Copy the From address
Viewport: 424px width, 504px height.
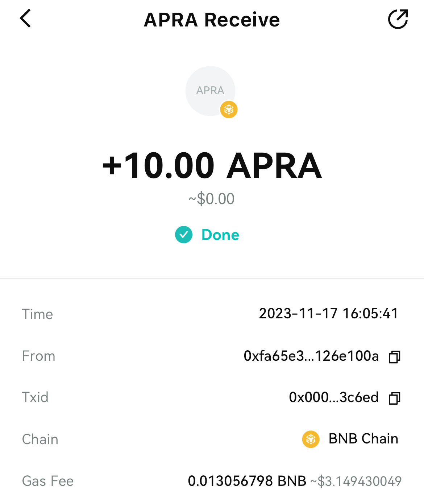[x=394, y=357]
